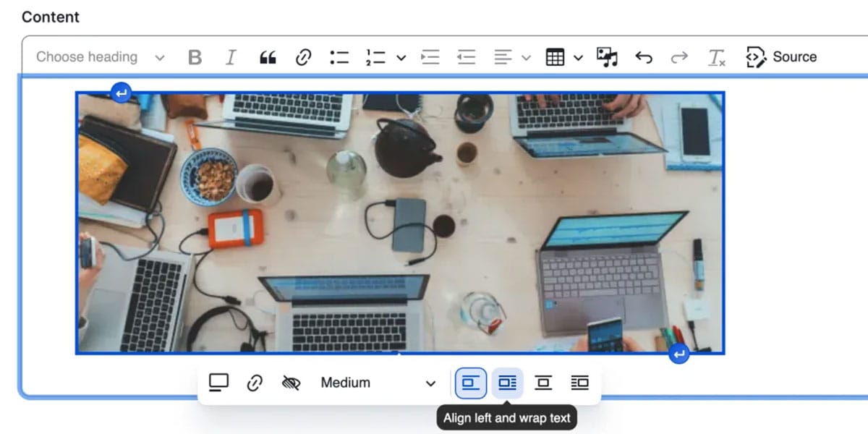Insert a numbered list
Viewport: 868px width, 434px height.
click(x=376, y=57)
